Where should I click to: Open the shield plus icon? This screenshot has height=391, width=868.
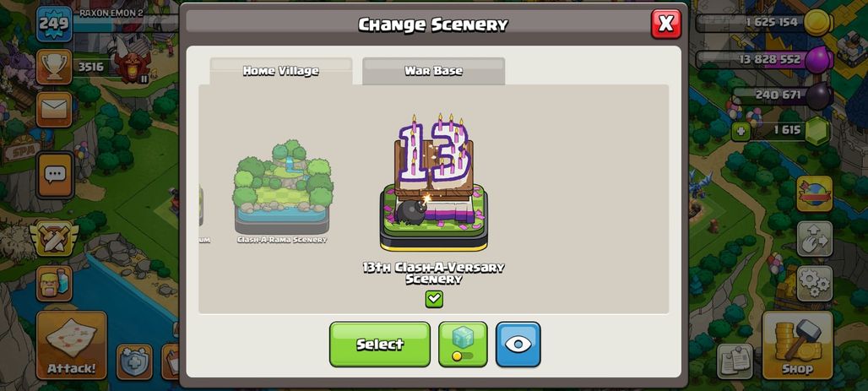click(x=134, y=361)
